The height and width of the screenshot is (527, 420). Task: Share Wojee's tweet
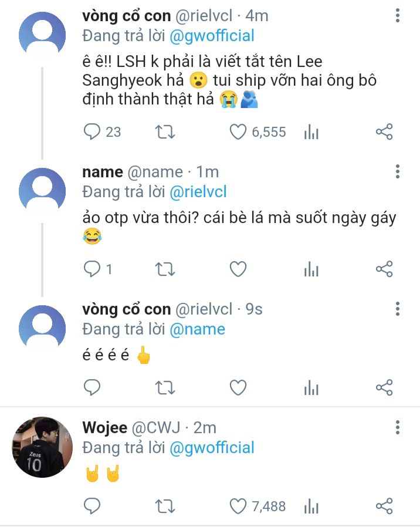[x=384, y=506]
